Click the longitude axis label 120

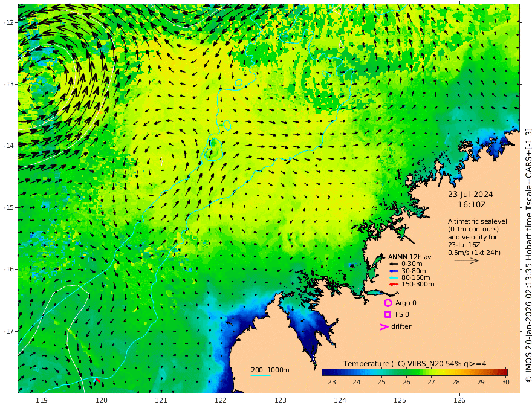[x=102, y=401]
